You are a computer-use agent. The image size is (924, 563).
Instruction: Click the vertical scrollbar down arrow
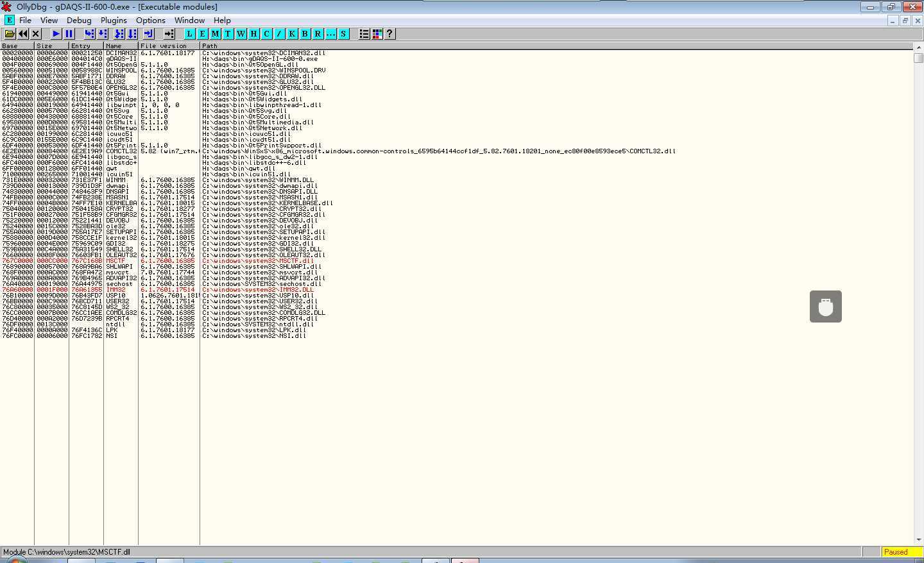point(918,541)
